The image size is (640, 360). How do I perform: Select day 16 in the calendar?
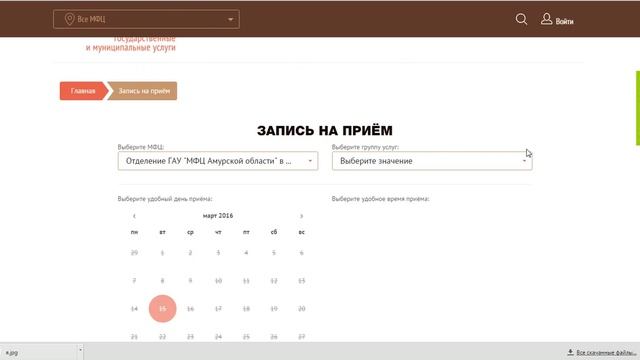coord(190,309)
